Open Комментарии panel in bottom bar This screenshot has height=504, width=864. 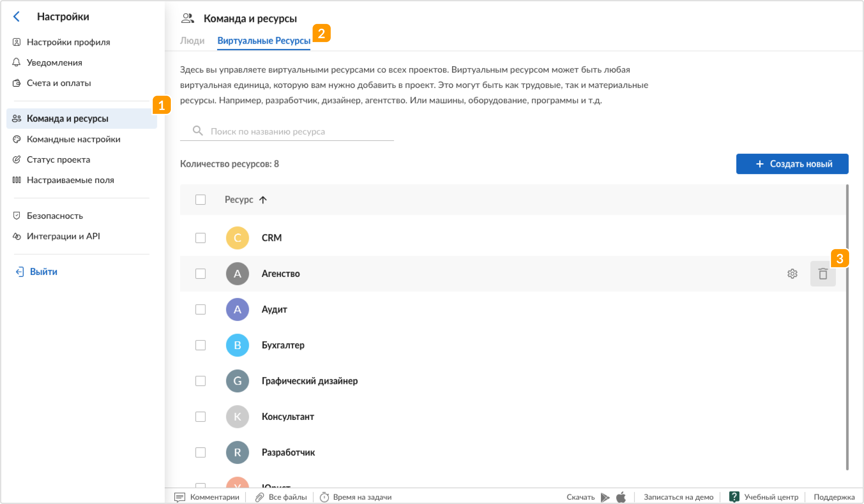[x=207, y=497]
